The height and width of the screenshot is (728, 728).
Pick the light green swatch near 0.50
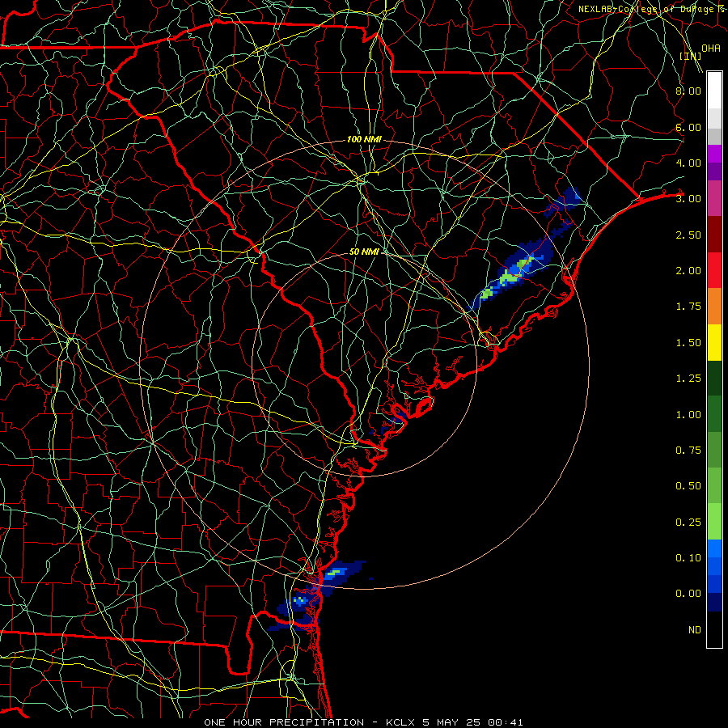(x=714, y=486)
